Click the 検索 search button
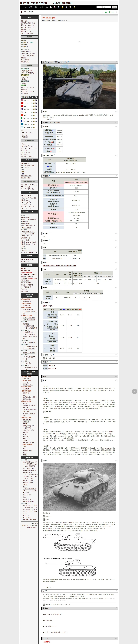Screen dimensions: 138x644 (114, 7)
